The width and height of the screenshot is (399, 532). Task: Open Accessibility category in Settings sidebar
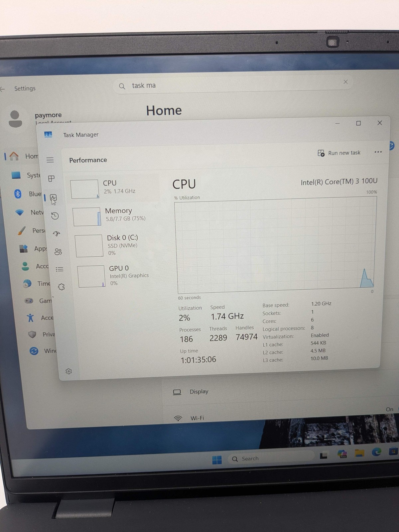point(40,318)
